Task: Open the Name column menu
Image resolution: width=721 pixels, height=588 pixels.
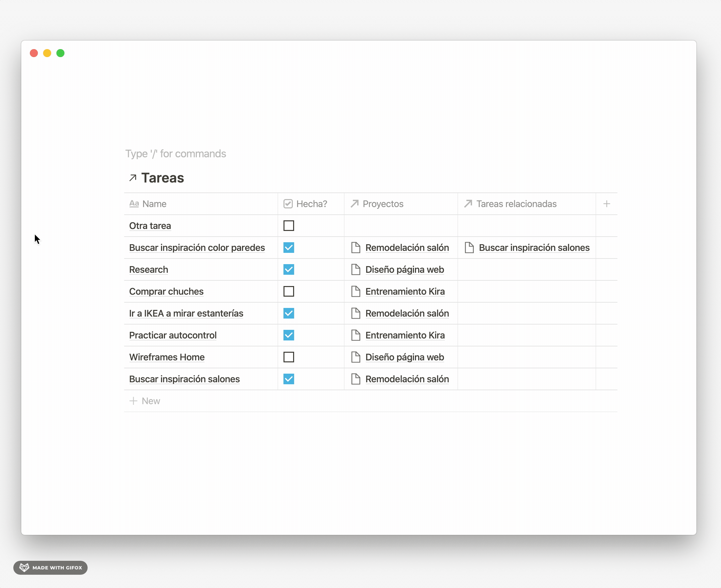Action: (x=154, y=203)
